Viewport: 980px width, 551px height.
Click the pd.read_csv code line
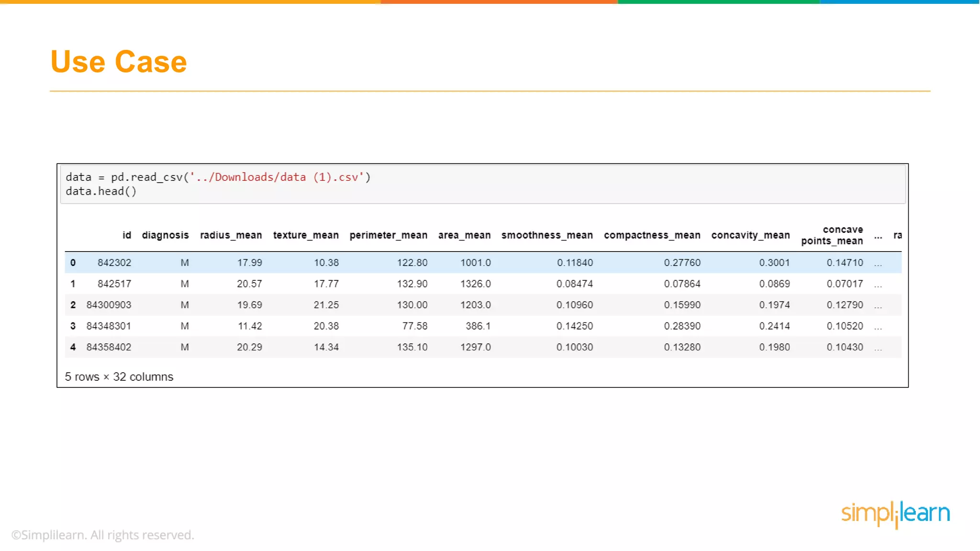pos(218,177)
